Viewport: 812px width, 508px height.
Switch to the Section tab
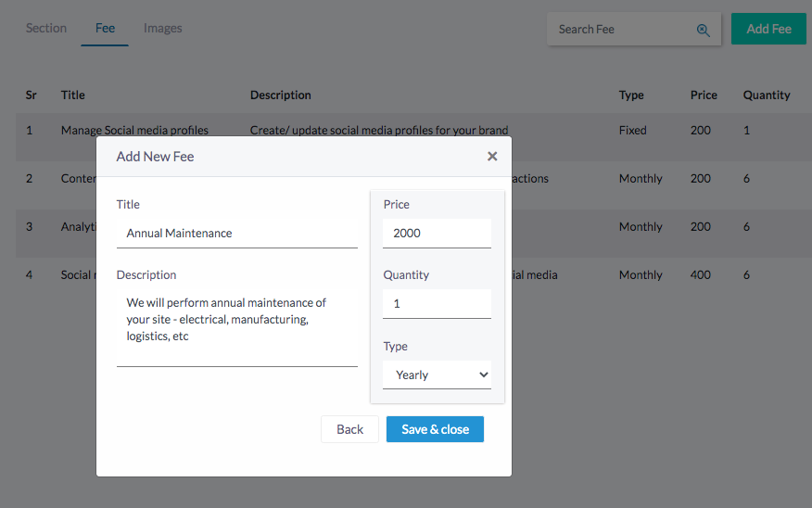point(46,29)
